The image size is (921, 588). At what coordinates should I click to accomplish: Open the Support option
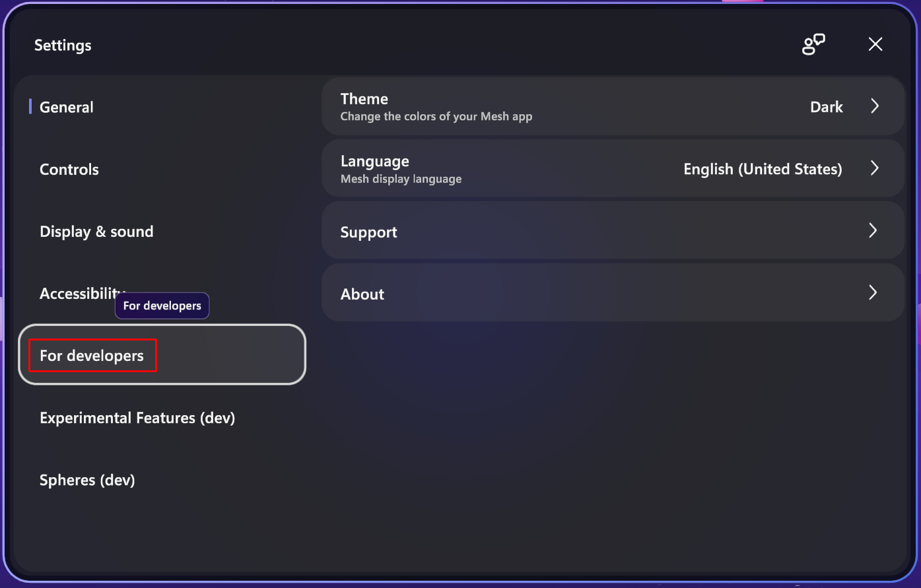coord(613,230)
